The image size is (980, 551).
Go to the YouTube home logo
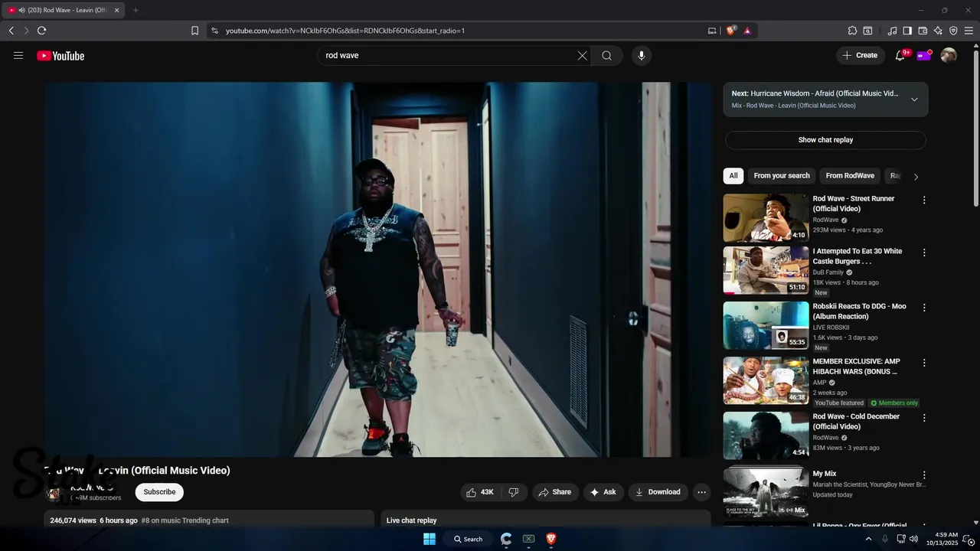(60, 55)
